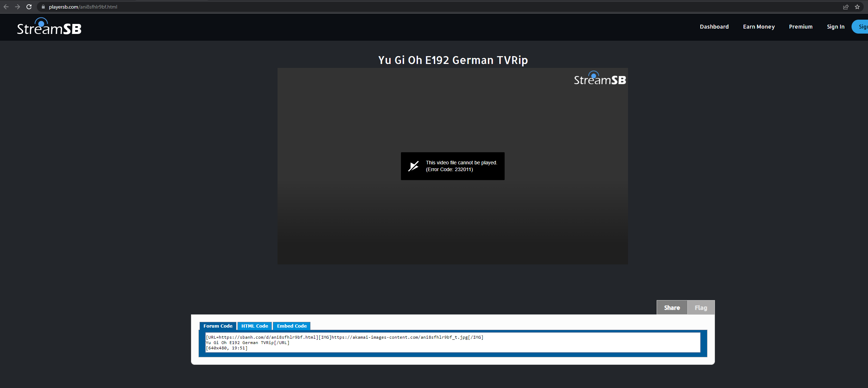Click the broken video error icon
Screen dimensions: 868x388
pyautogui.click(x=413, y=166)
